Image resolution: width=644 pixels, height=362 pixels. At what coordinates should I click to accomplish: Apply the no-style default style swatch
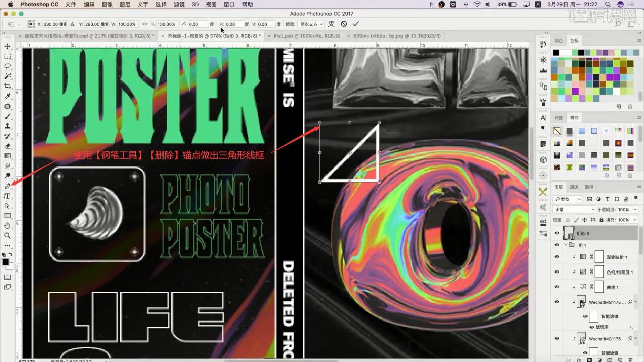click(557, 131)
